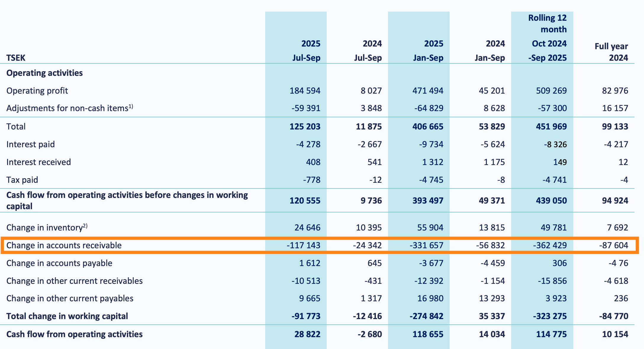644x349 pixels.
Task: Click the Interest paid row label
Action: click(x=30, y=144)
